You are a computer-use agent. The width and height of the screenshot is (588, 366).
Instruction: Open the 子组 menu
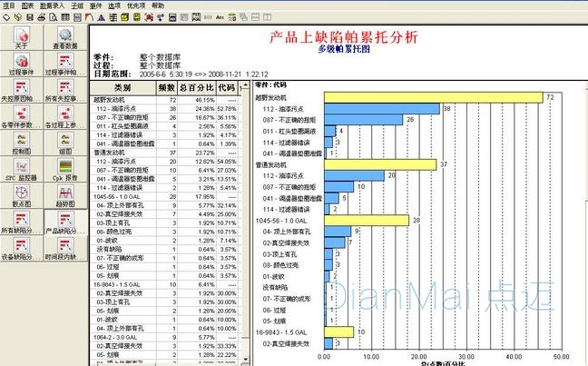tap(77, 5)
